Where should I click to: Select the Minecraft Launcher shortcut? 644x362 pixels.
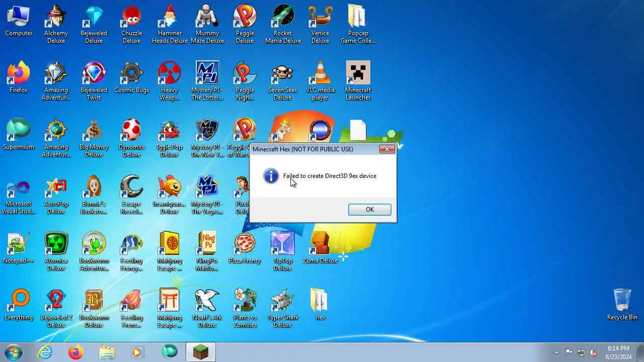coord(358,81)
